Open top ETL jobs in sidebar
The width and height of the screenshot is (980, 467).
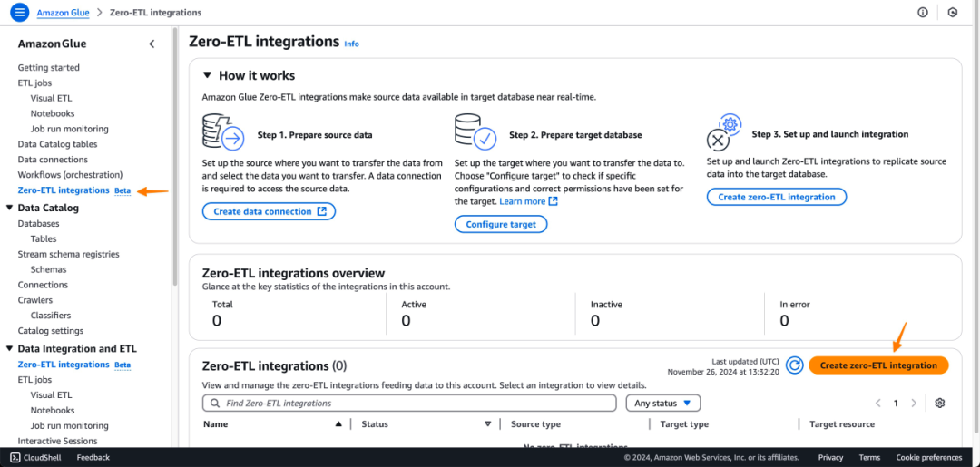35,83
